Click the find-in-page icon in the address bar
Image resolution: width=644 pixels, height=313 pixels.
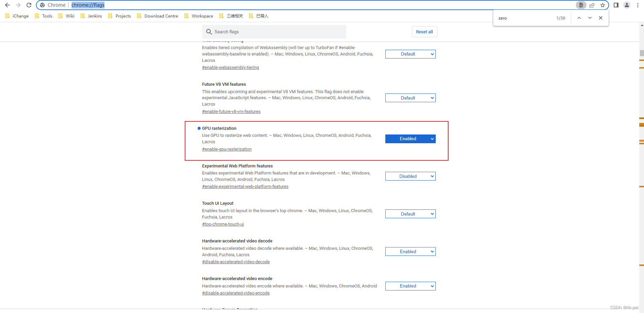click(x=581, y=5)
